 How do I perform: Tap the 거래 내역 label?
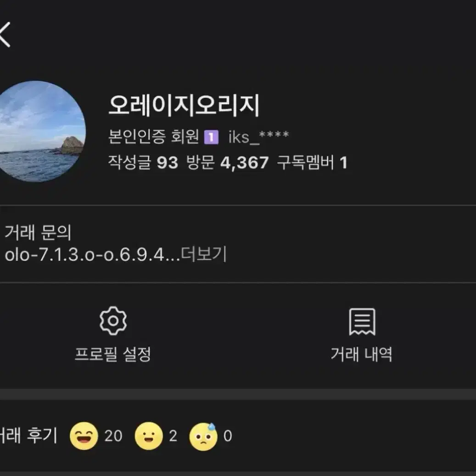[362, 354]
